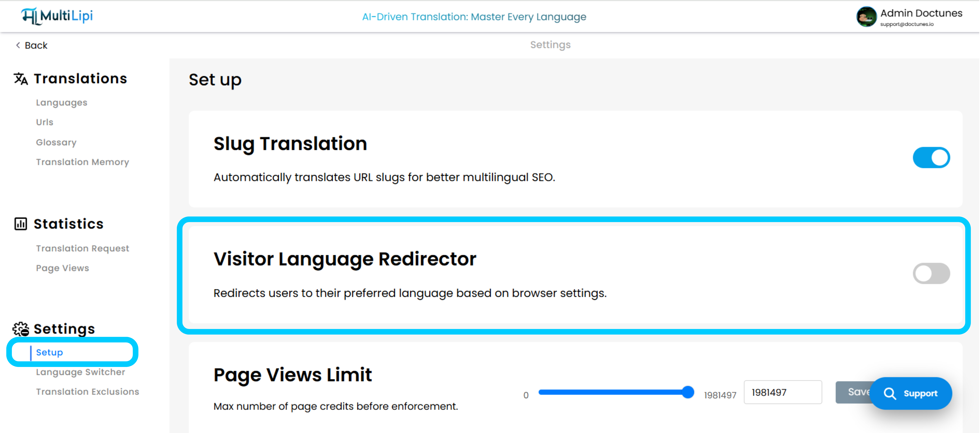
Task: Open Translation Request statistics
Action: (x=82, y=248)
